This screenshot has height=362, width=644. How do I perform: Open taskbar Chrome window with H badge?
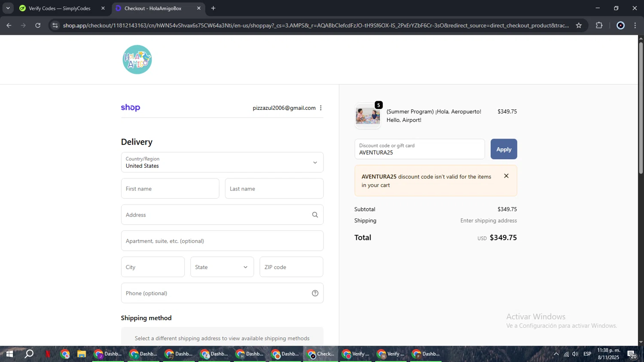click(x=250, y=354)
